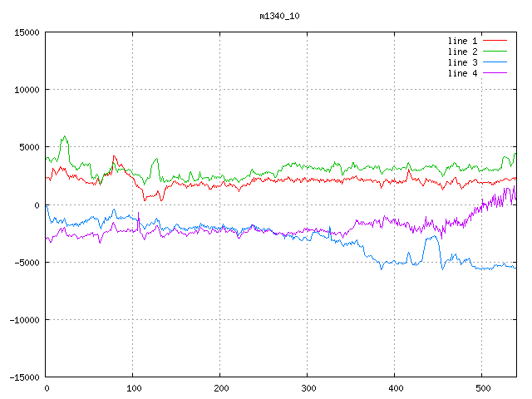The width and height of the screenshot is (532, 399).
Task: Select the line 3 legend label
Action: 463,62
